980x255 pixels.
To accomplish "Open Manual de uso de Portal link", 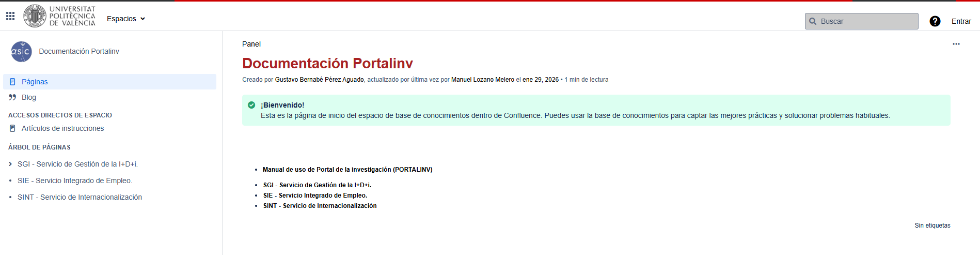I will pyautogui.click(x=347, y=170).
